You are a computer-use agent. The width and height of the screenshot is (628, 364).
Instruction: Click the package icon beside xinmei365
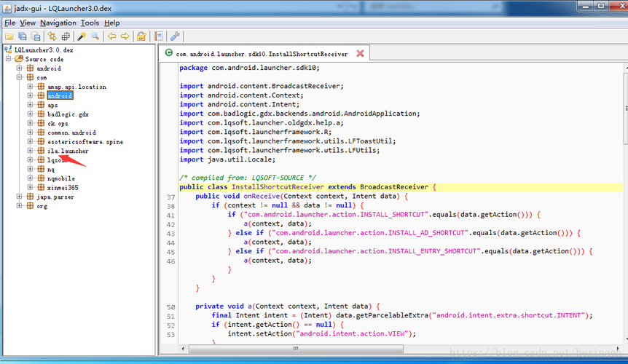(x=41, y=187)
